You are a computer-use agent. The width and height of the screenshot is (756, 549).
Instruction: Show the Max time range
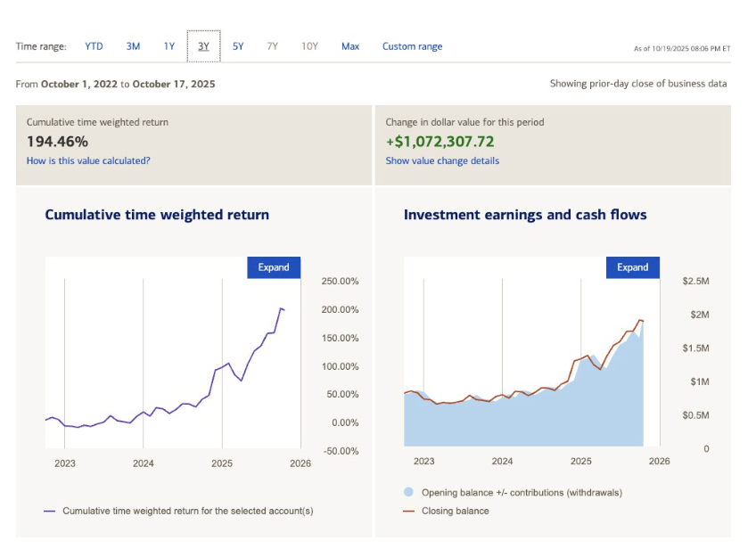(350, 46)
